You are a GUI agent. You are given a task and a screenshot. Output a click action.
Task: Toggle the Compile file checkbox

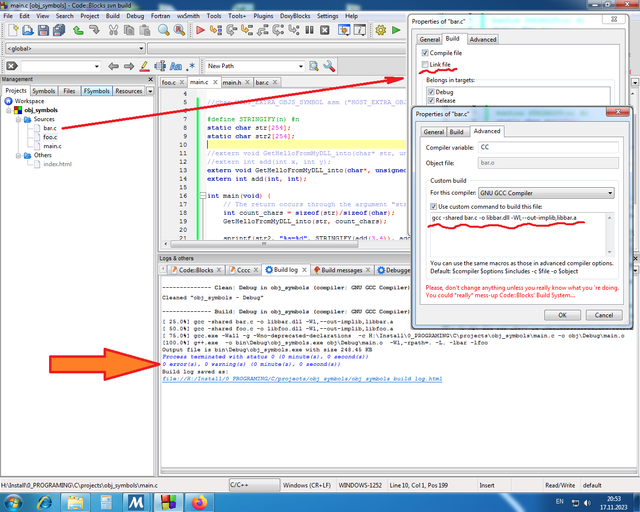pyautogui.click(x=425, y=53)
